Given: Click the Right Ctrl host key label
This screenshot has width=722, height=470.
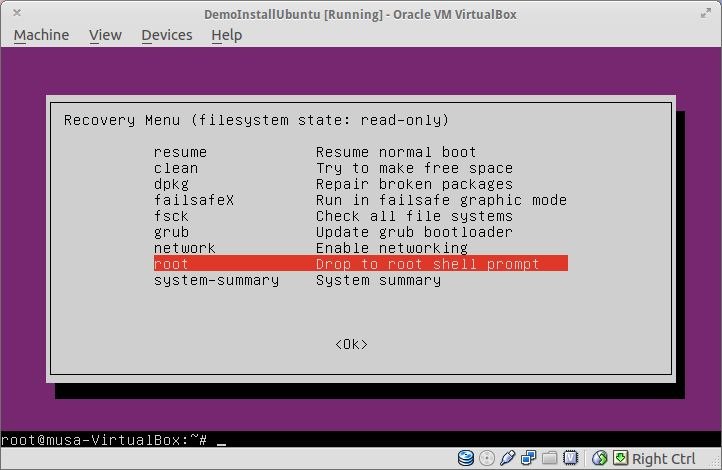Looking at the screenshot, I should 664,458.
